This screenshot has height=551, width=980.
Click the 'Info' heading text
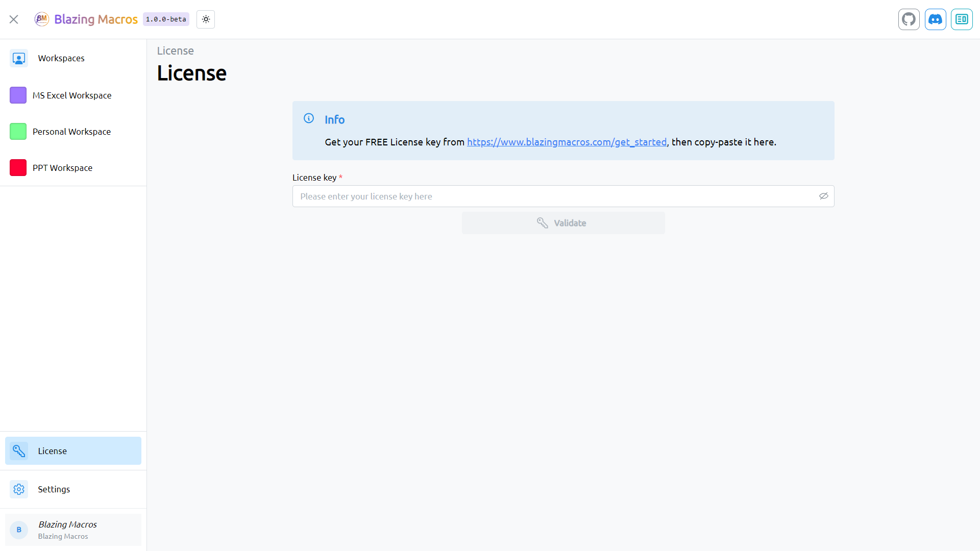335,120
